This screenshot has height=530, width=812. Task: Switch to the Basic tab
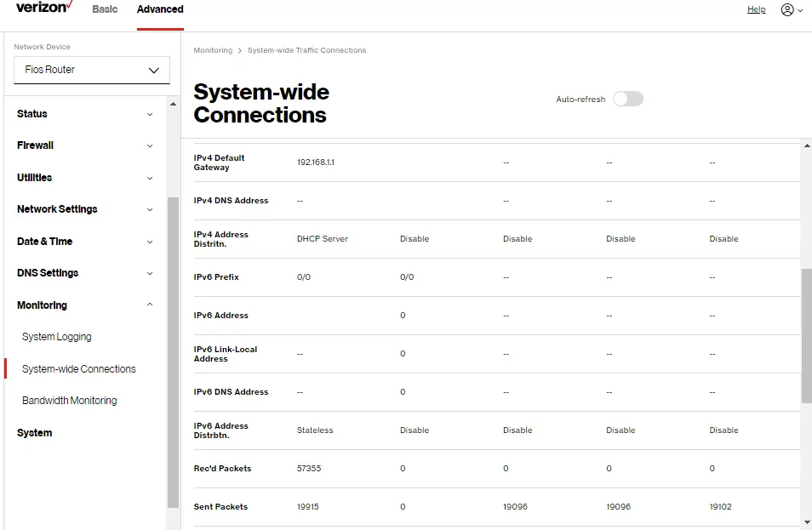pos(105,10)
